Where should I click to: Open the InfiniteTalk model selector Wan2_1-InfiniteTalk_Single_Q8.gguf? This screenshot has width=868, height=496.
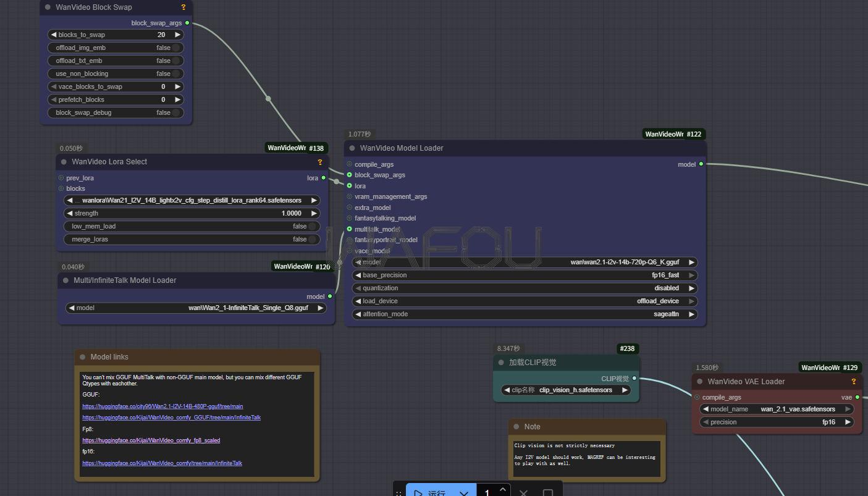coord(196,308)
